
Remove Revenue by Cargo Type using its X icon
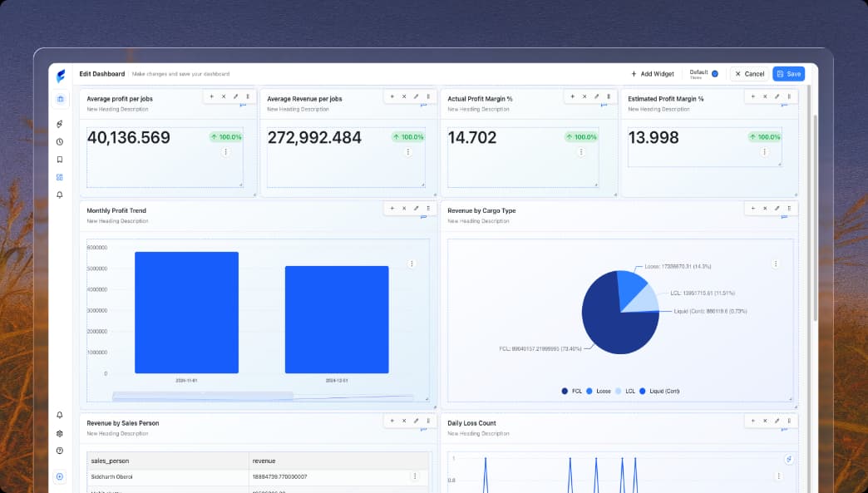click(x=765, y=208)
